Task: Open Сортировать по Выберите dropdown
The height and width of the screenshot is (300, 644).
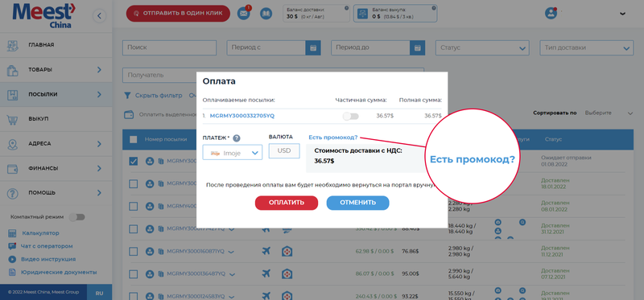Action: [x=609, y=113]
